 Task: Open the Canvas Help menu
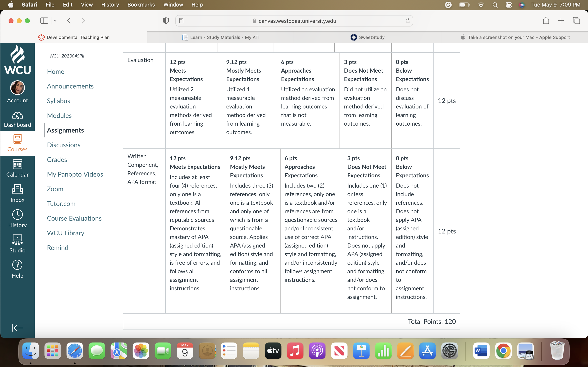pyautogui.click(x=18, y=269)
